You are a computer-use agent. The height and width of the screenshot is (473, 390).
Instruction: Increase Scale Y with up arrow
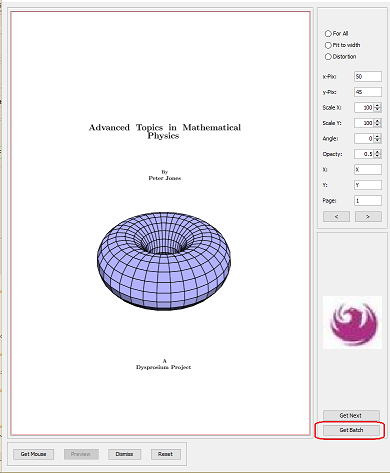pos(377,121)
